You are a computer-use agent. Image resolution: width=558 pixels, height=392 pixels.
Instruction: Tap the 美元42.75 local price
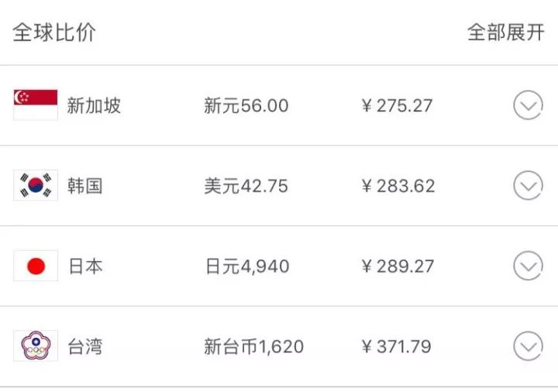click(246, 187)
